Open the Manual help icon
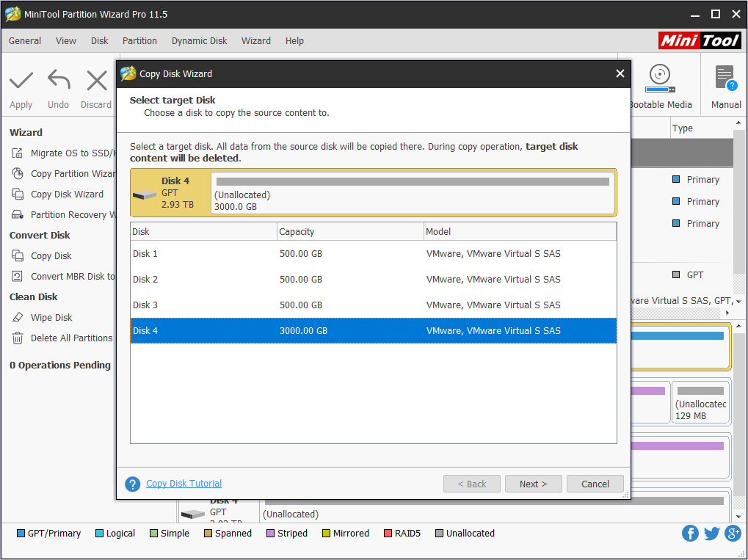 pyautogui.click(x=726, y=79)
